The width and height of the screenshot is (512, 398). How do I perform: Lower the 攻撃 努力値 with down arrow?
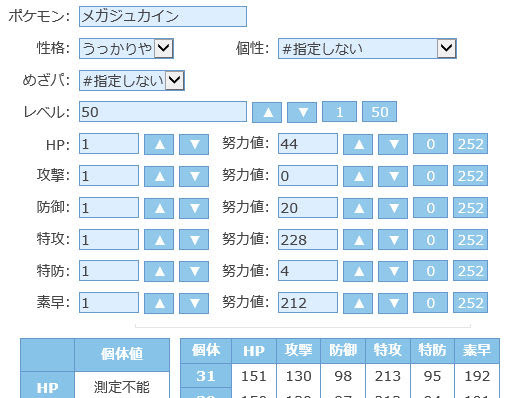[393, 176]
